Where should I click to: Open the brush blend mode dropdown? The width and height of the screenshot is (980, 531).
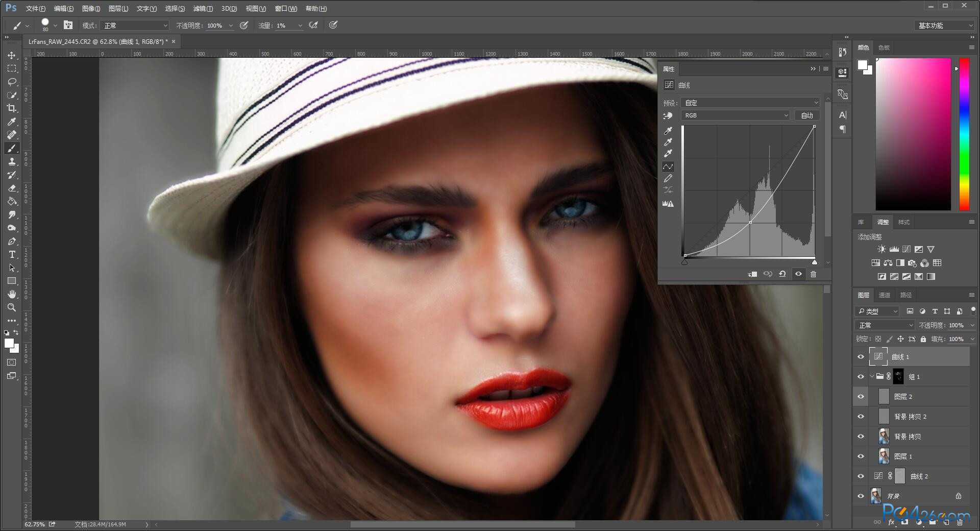[x=135, y=26]
